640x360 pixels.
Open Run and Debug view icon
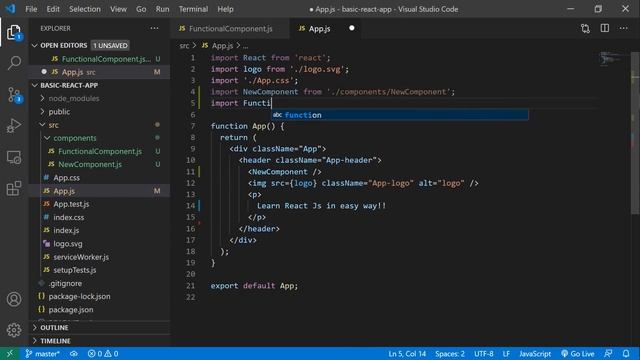pyautogui.click(x=14, y=126)
